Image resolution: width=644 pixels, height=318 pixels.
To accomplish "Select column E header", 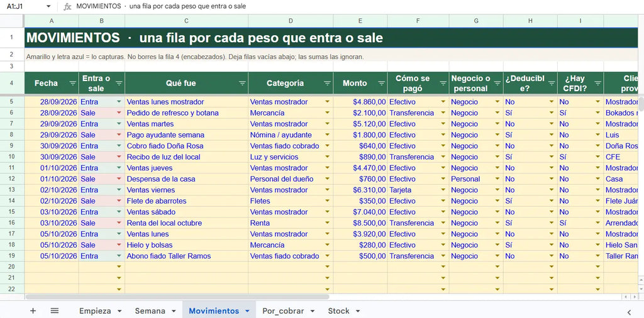I will pos(360,21).
